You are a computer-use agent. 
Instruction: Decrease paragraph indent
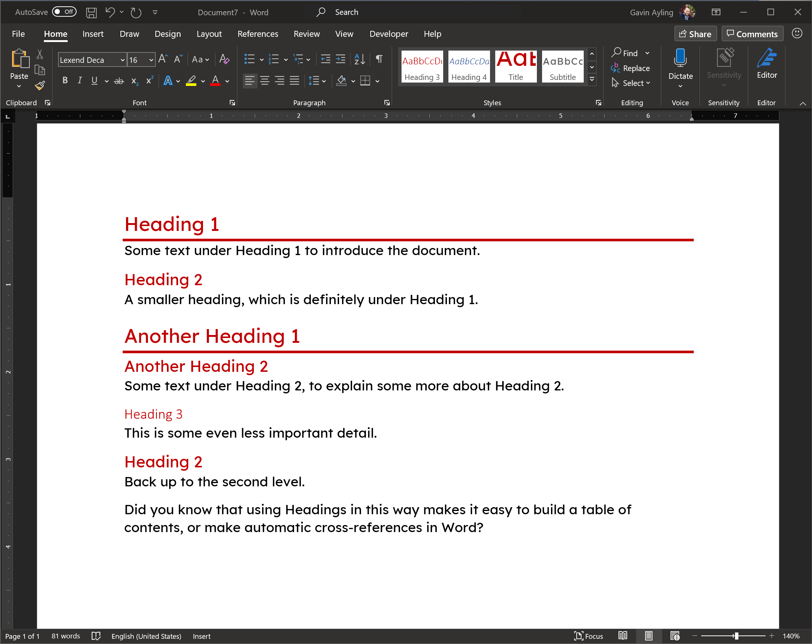point(325,59)
